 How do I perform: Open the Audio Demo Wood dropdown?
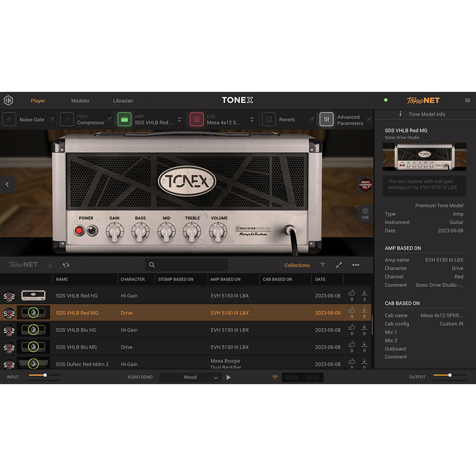click(x=190, y=377)
